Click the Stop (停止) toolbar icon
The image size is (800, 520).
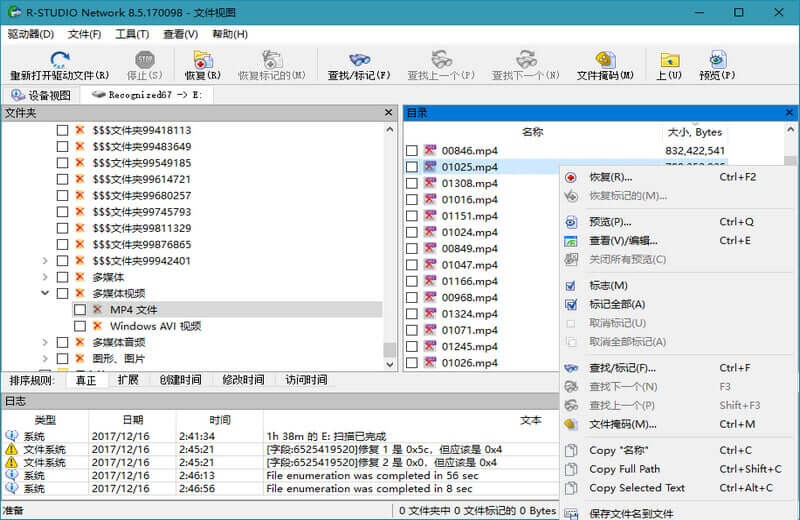coord(145,59)
